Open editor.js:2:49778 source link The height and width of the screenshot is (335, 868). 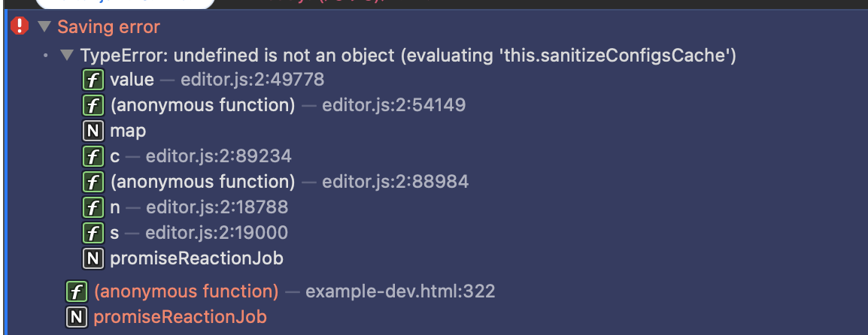253,80
